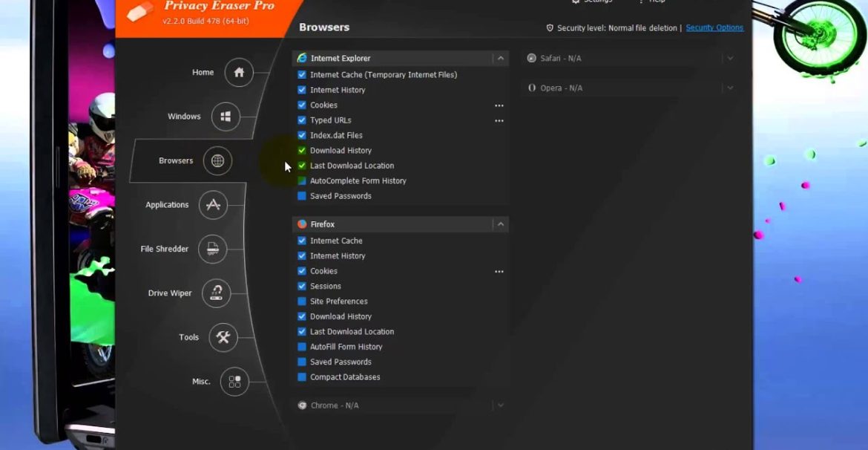868x450 pixels.
Task: Expand the Chrome - N/A group
Action: pyautogui.click(x=501, y=405)
